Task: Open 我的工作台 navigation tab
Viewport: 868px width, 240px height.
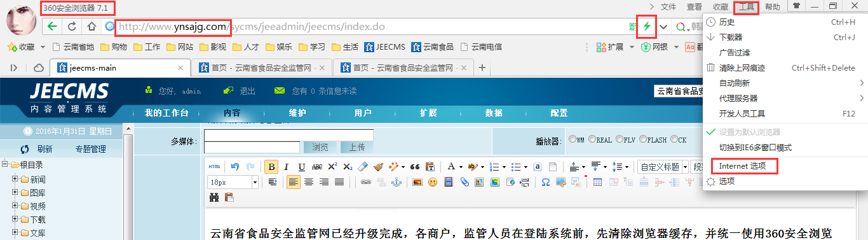Action: tap(166, 113)
